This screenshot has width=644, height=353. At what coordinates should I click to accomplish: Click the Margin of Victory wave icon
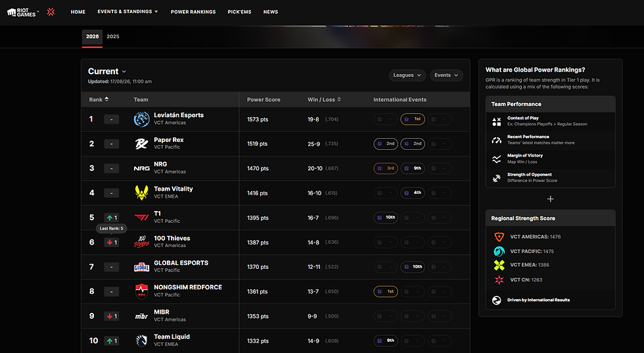click(x=497, y=158)
